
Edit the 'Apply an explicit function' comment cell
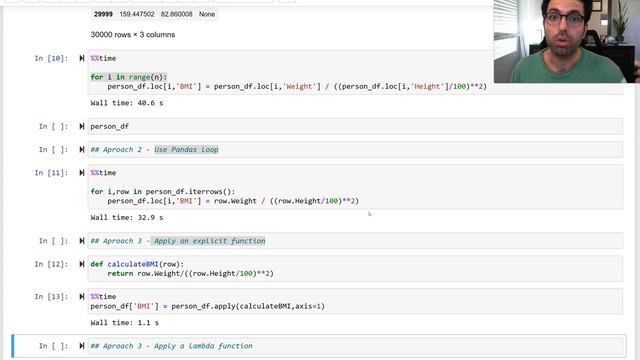coord(355,241)
